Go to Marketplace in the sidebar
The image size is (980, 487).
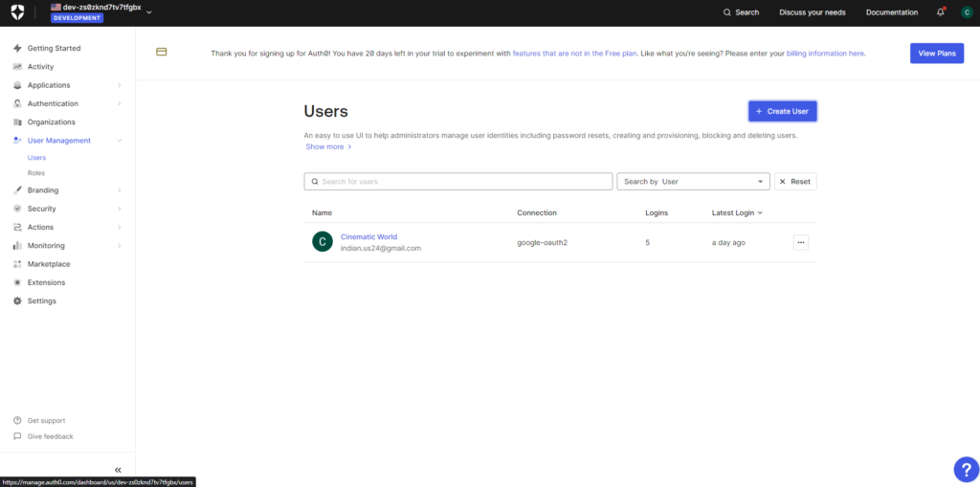coord(48,264)
